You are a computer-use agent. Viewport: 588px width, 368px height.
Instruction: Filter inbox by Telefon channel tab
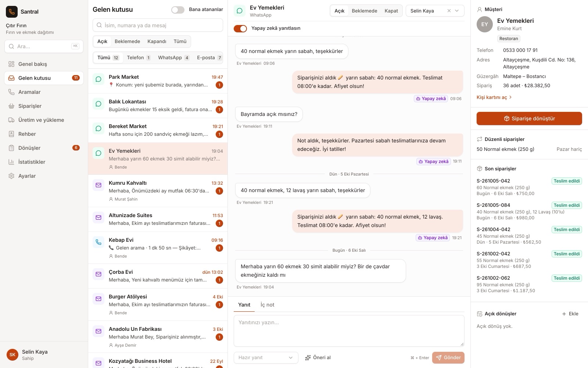[139, 58]
